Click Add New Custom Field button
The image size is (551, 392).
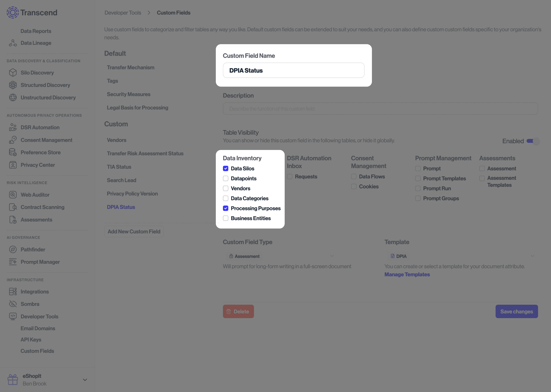pos(134,232)
